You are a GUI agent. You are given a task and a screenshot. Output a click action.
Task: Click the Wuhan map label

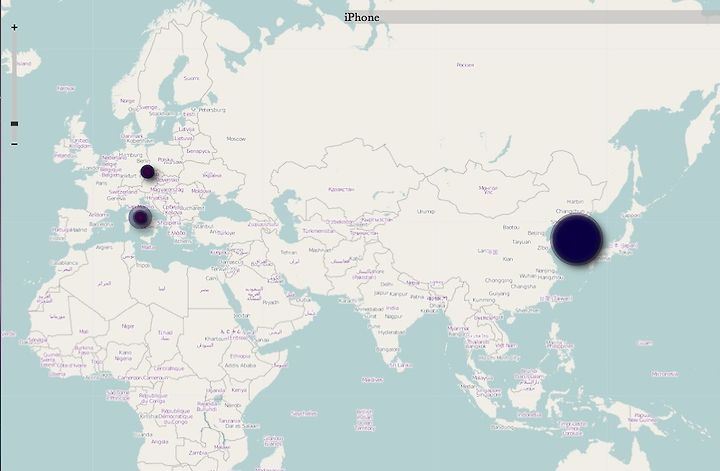coord(528,276)
